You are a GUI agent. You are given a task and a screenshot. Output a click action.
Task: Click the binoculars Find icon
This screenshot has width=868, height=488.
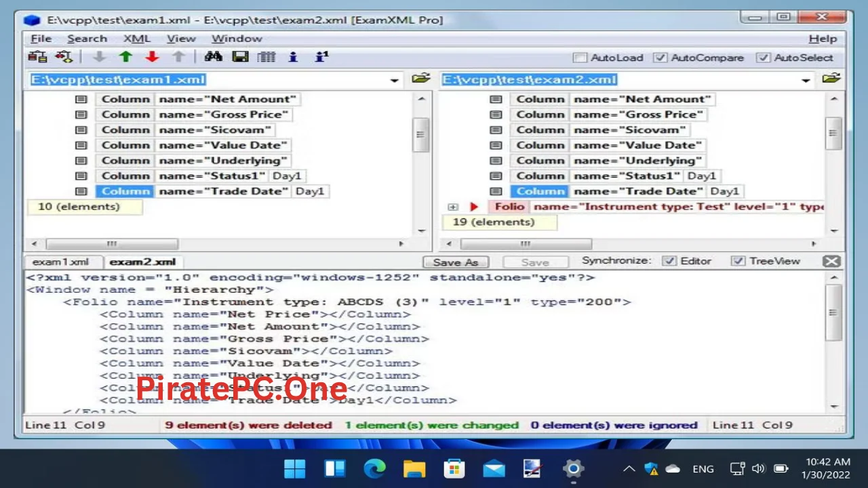213,57
